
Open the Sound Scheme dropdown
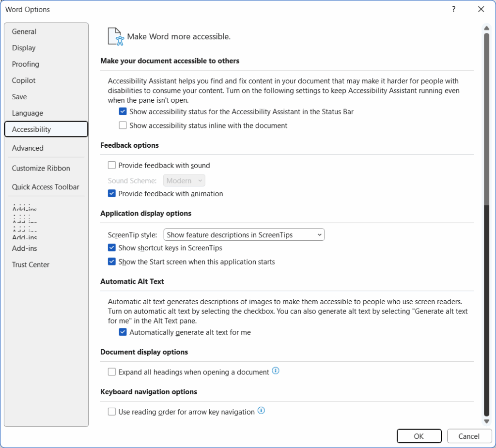click(185, 181)
